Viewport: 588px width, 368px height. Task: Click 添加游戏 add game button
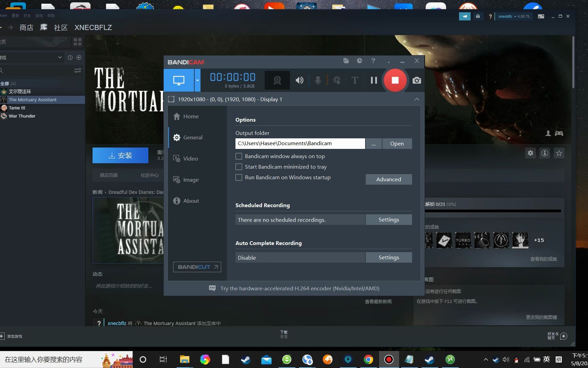[12, 336]
